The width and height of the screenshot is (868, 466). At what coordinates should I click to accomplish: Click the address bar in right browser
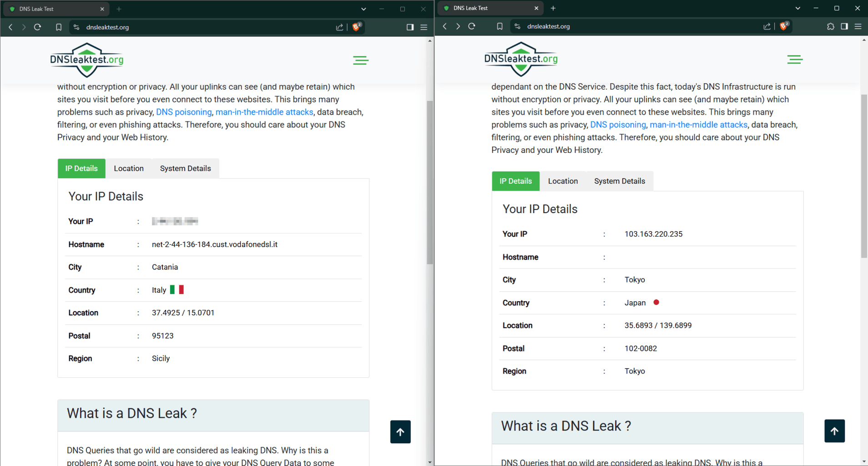tap(637, 26)
